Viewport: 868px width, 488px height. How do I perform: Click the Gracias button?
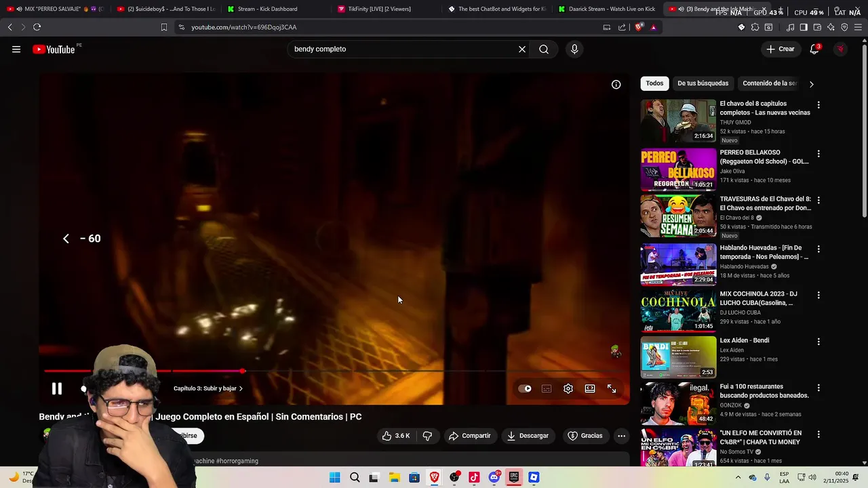tap(585, 436)
